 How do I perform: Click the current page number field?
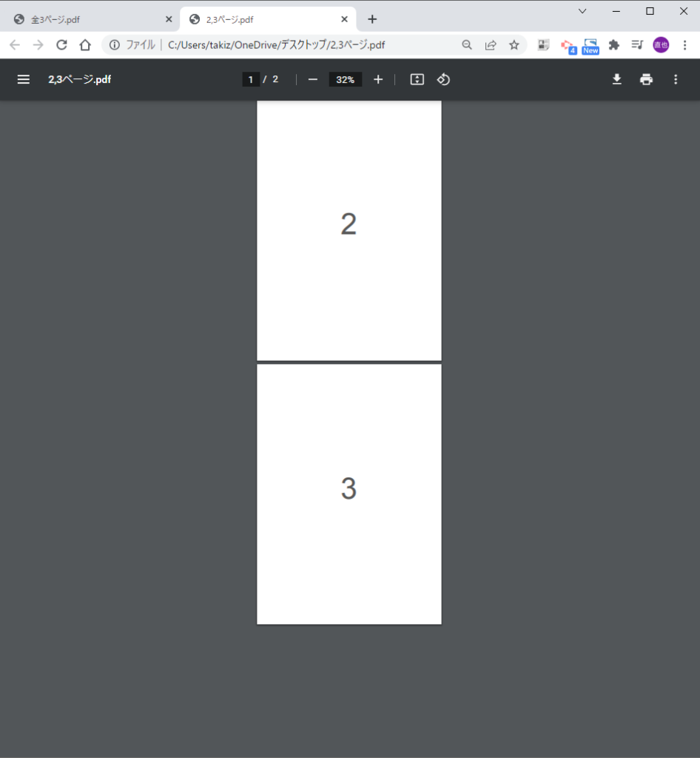pos(251,79)
